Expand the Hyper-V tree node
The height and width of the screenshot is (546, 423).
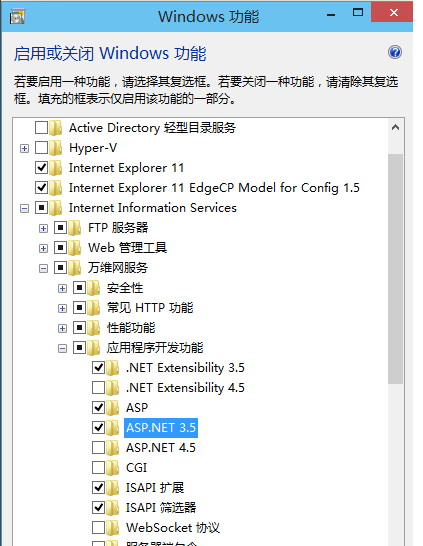tap(24, 149)
